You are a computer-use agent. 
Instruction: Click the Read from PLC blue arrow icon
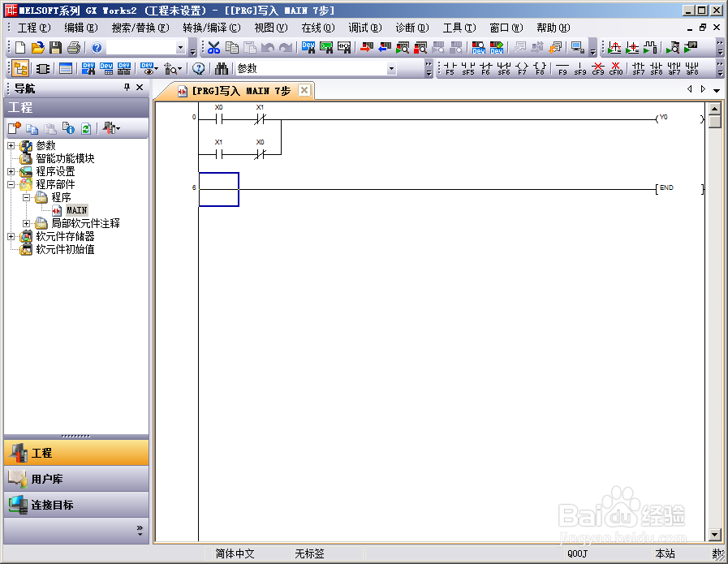385,47
